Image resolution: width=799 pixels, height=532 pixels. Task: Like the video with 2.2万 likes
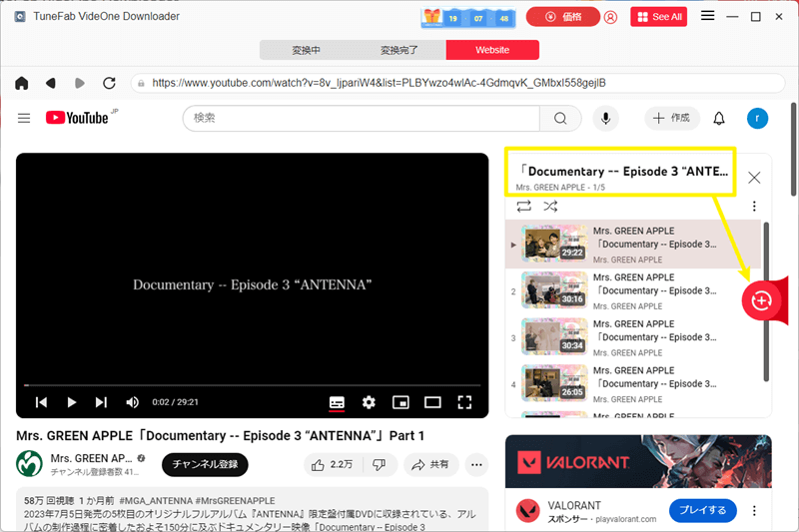click(x=333, y=464)
